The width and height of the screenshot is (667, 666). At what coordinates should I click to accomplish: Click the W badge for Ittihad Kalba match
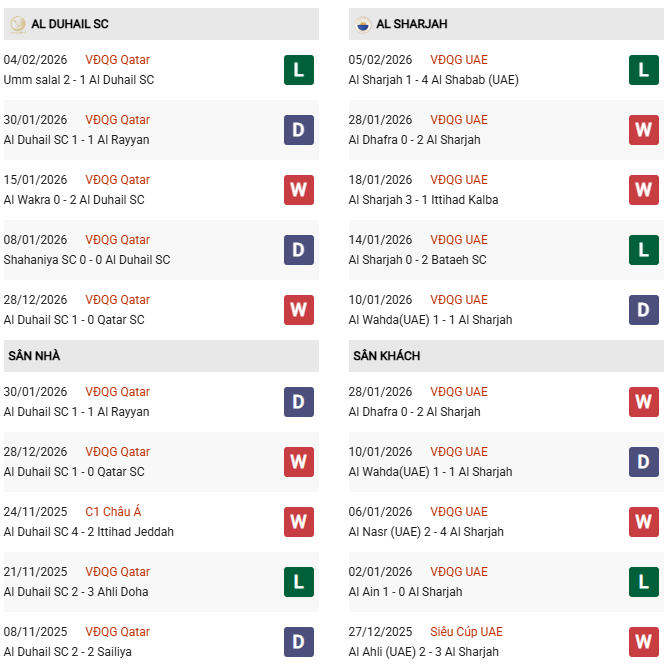tap(643, 190)
